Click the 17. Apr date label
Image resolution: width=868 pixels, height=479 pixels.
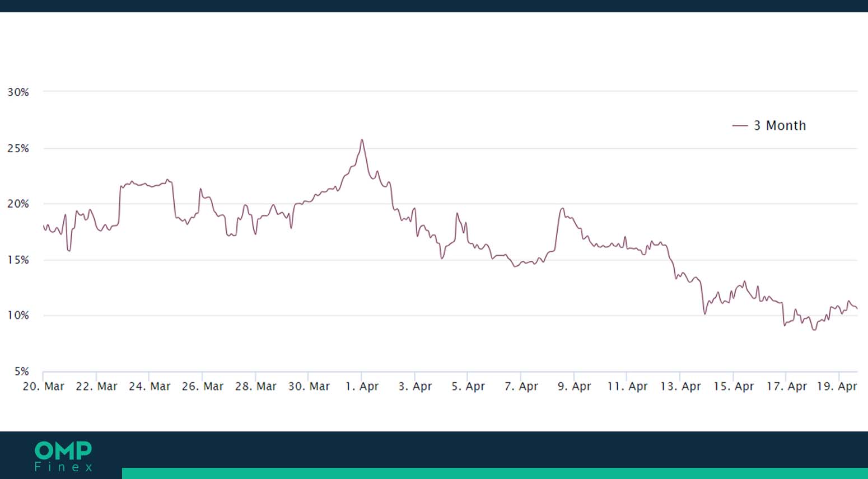(787, 387)
